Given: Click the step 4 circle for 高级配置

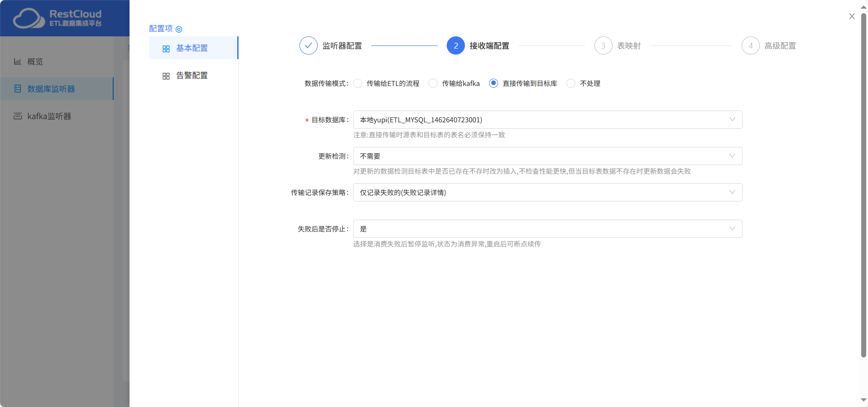Looking at the screenshot, I should click(750, 45).
